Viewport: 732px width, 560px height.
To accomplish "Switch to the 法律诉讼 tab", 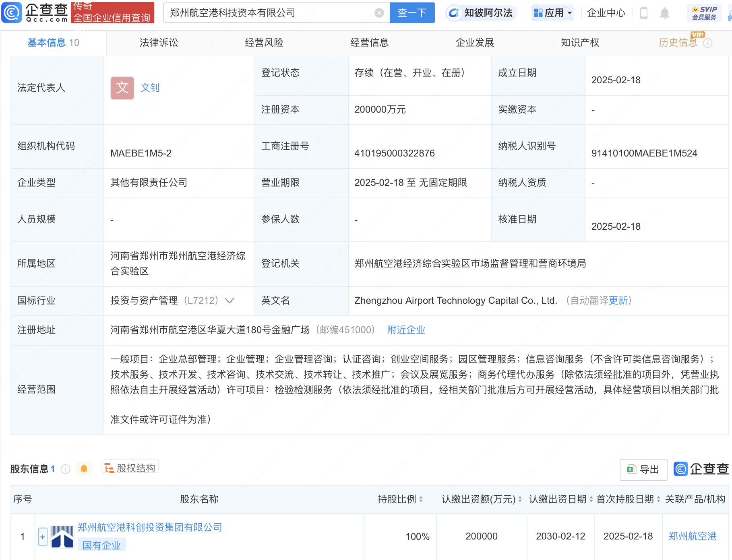I will pos(159,42).
